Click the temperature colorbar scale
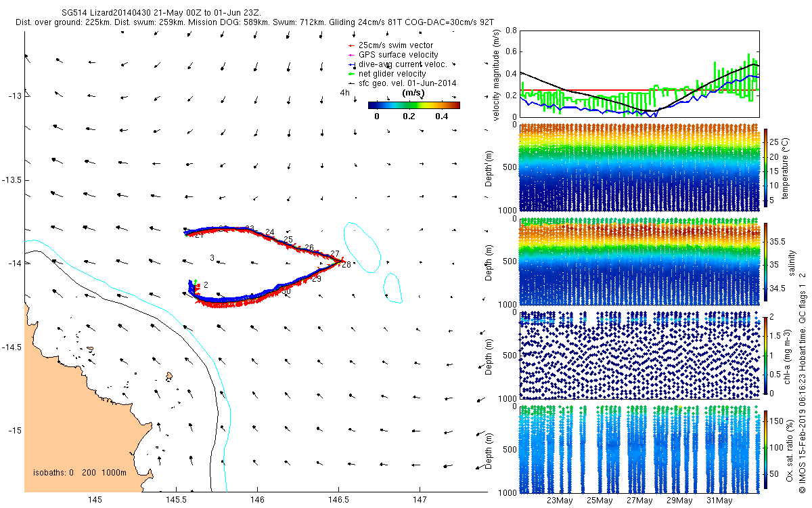This screenshot has width=812, height=508. point(765,167)
